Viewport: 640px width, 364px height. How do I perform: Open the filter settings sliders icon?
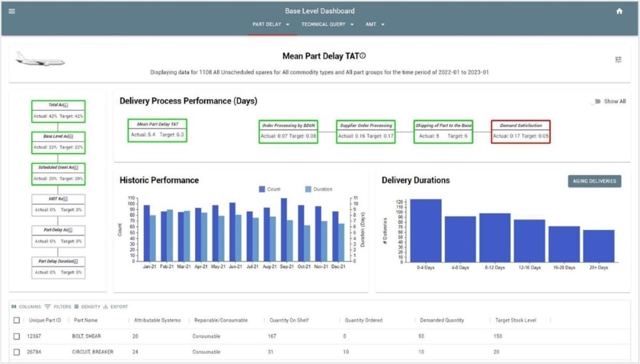tap(618, 59)
